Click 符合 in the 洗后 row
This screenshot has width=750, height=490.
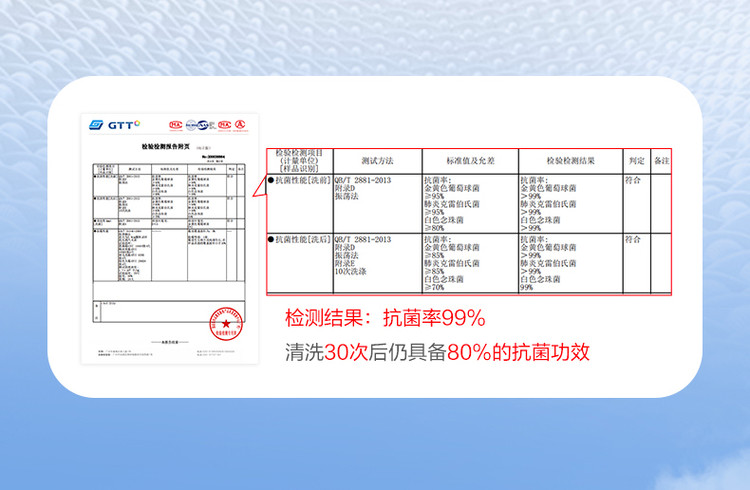tap(633, 240)
